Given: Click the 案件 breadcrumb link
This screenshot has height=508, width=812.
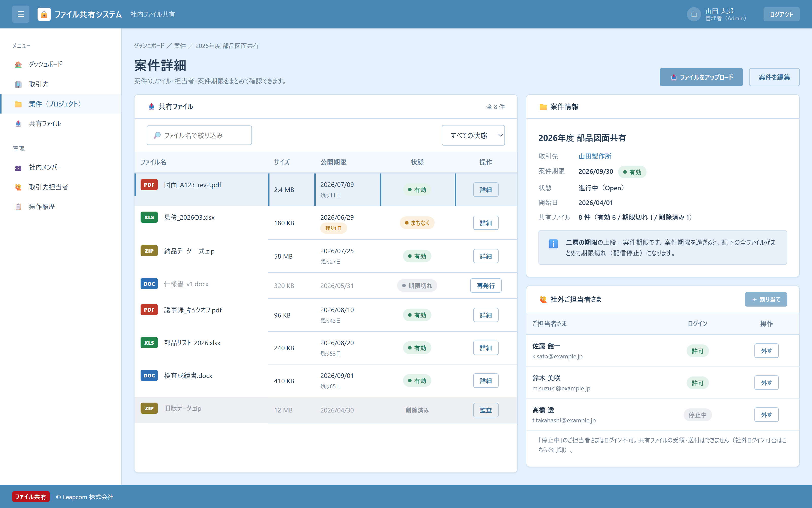Looking at the screenshot, I should click(x=180, y=46).
